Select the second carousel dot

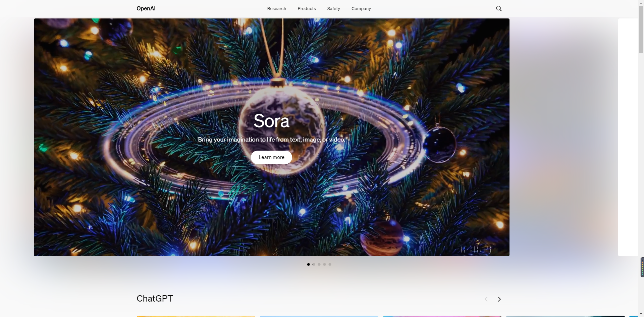click(x=314, y=264)
